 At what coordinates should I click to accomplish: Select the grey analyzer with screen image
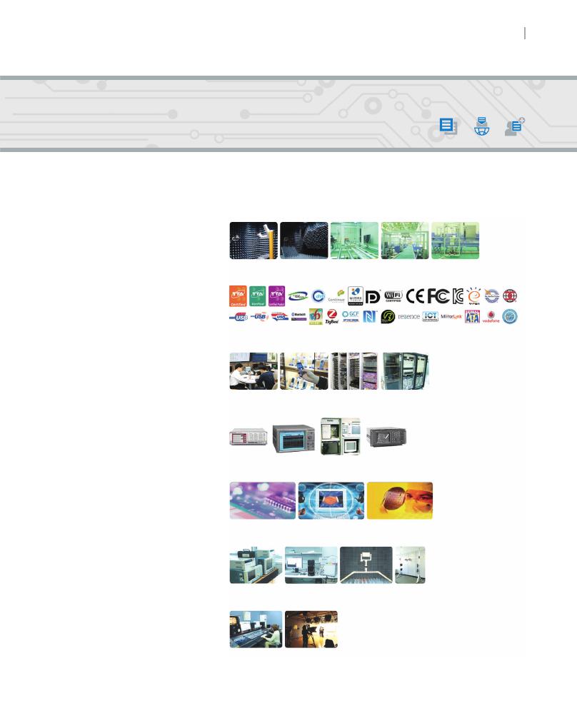pos(293,438)
